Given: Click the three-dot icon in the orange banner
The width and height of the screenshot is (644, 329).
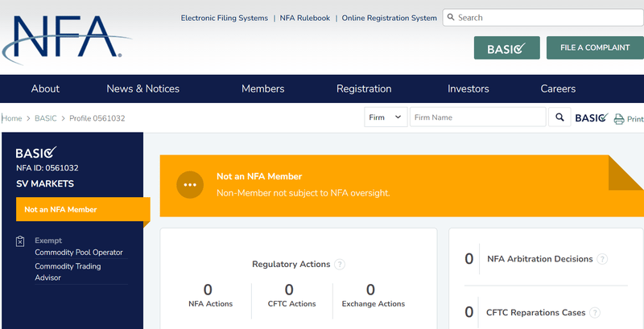Looking at the screenshot, I should point(190,184).
